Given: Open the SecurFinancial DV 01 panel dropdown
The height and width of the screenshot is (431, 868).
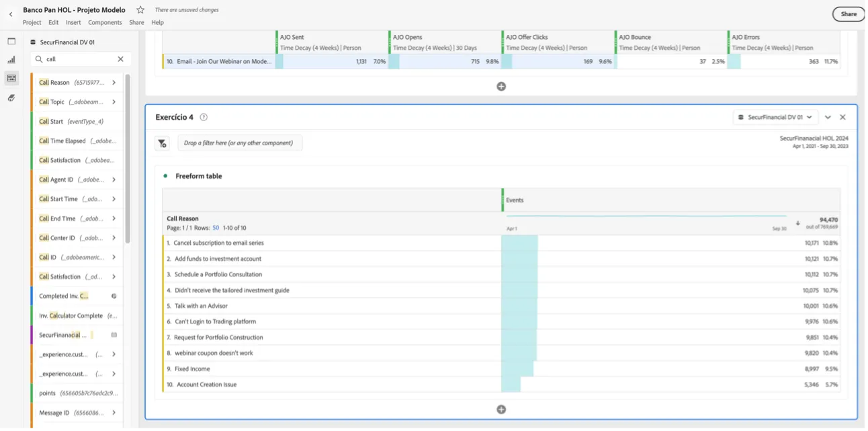Looking at the screenshot, I should tap(775, 117).
